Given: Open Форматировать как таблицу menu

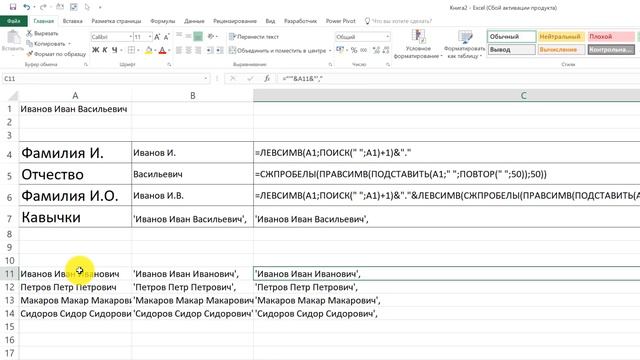Looking at the screenshot, I should [464, 44].
